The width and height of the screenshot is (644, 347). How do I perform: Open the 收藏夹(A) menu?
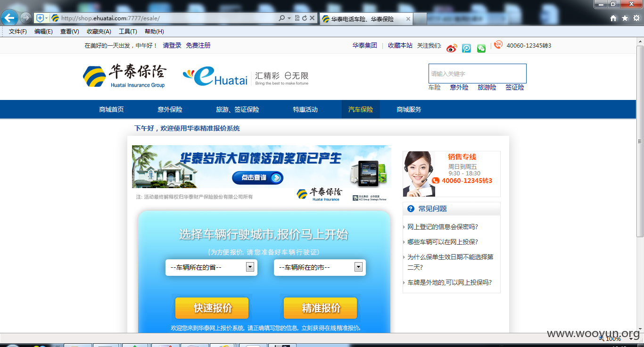pos(99,32)
